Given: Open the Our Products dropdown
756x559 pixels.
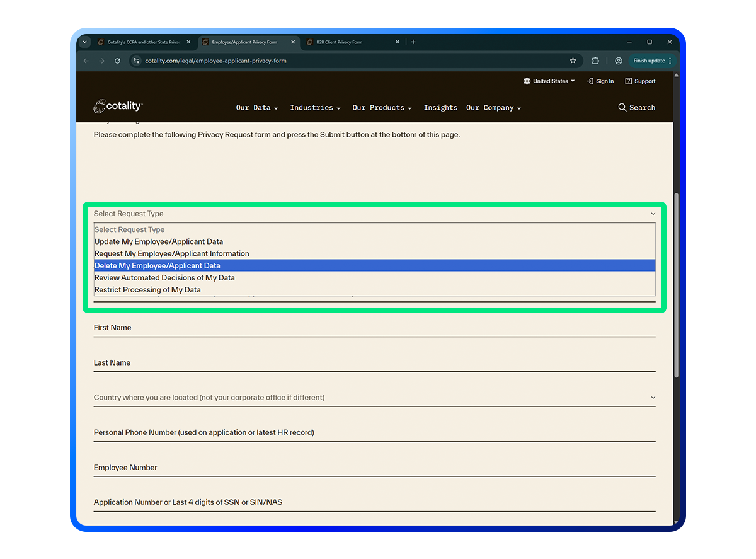Looking at the screenshot, I should click(x=382, y=108).
